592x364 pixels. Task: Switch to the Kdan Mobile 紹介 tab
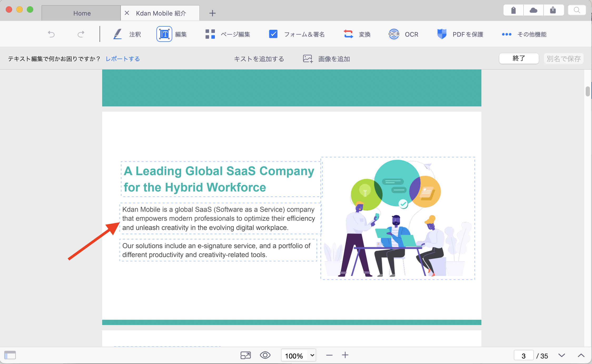coord(161,13)
